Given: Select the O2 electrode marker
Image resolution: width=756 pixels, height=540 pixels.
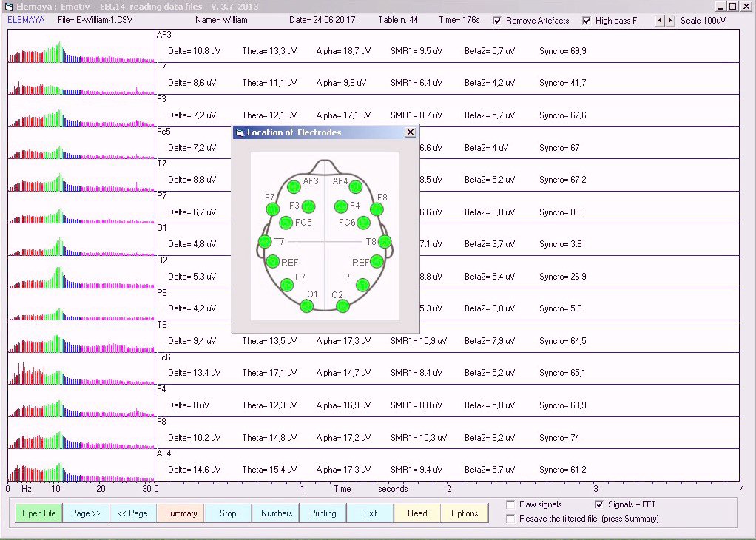Looking at the screenshot, I should coord(342,306).
